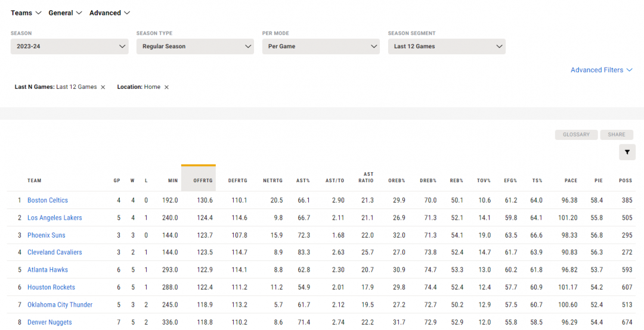Sort by the W column header
Image resolution: width=644 pixels, height=330 pixels.
click(132, 180)
